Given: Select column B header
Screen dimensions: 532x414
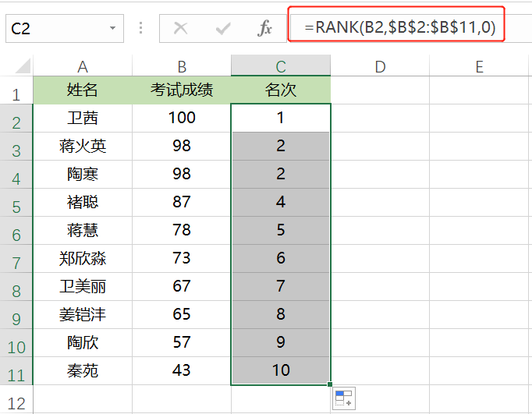Looking at the screenshot, I should (x=182, y=66).
